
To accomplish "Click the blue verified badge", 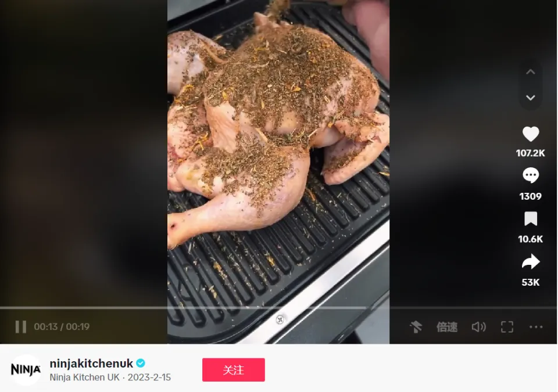I will [x=141, y=363].
